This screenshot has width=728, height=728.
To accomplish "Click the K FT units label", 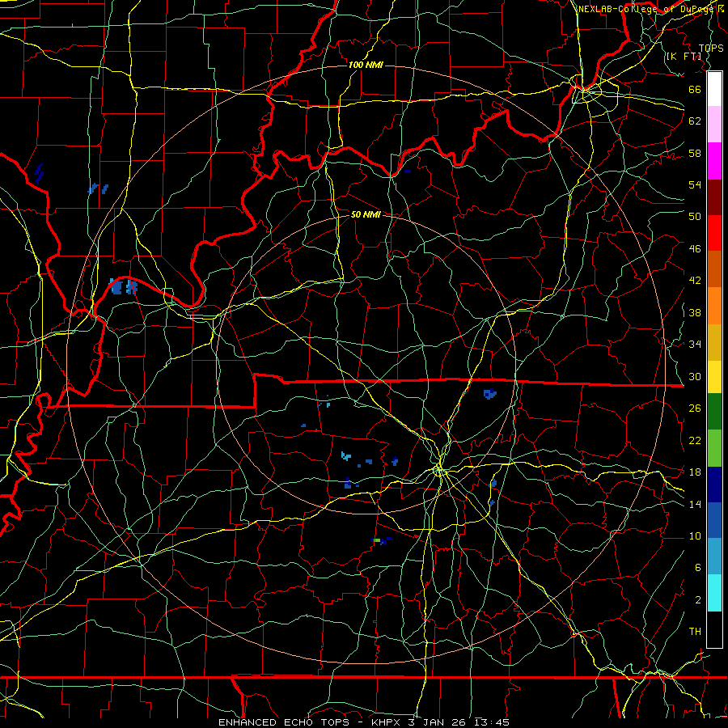I will pyautogui.click(x=684, y=57).
